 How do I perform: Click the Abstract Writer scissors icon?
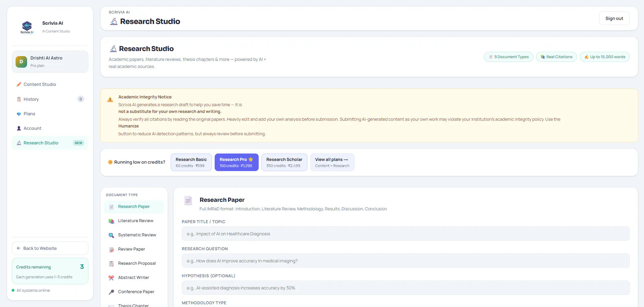pyautogui.click(x=111, y=278)
